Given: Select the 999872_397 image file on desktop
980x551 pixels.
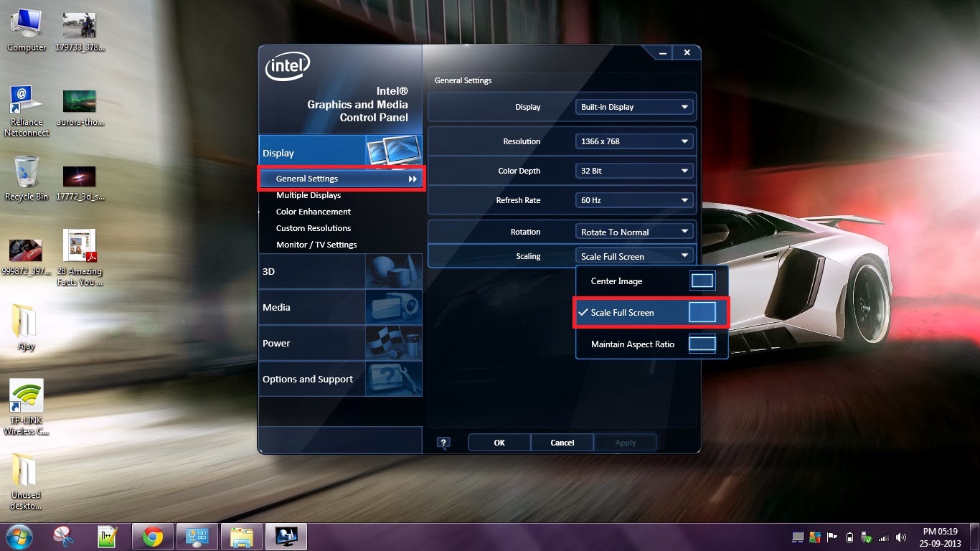Looking at the screenshot, I should coord(27,256).
